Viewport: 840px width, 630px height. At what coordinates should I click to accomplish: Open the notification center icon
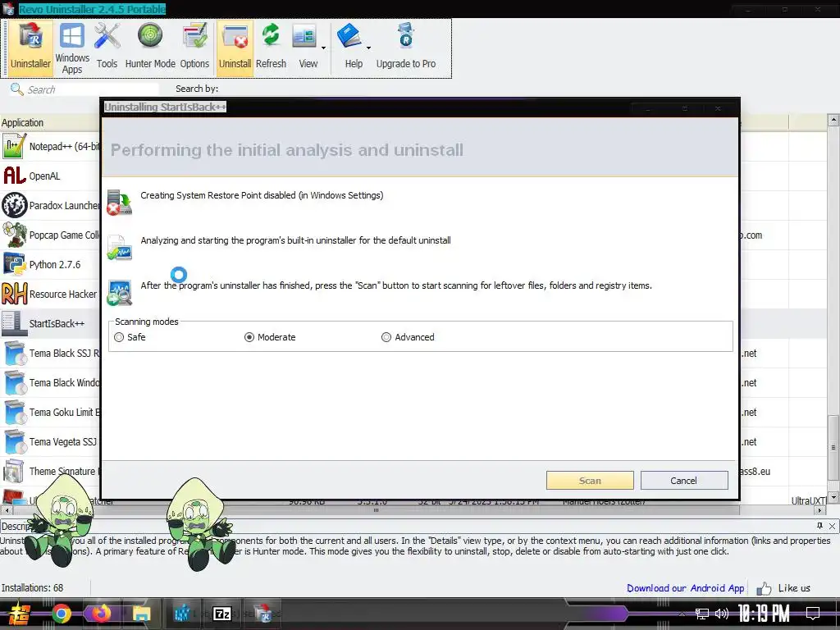click(x=813, y=614)
